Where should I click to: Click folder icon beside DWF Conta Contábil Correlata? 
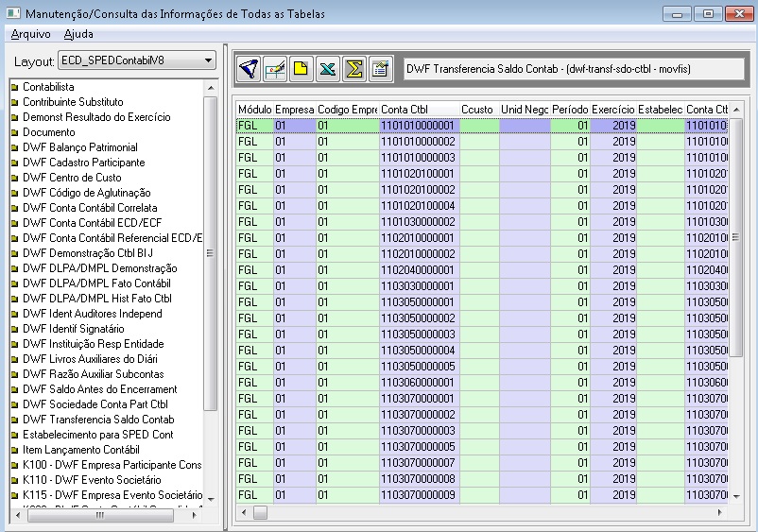pos(15,208)
